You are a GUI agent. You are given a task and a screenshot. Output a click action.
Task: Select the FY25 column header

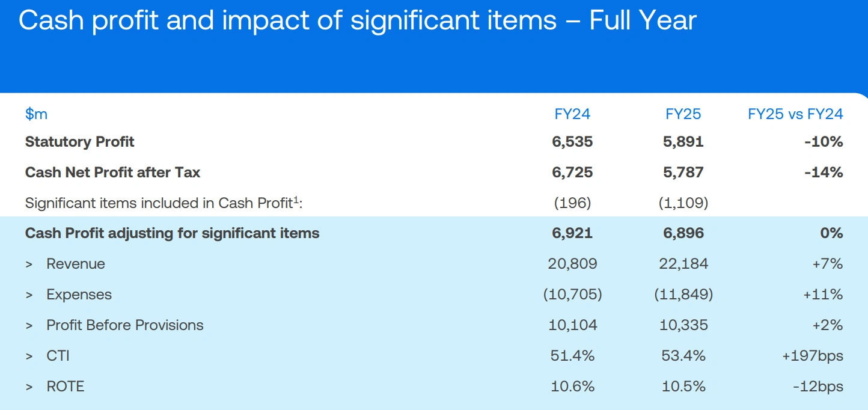point(683,114)
